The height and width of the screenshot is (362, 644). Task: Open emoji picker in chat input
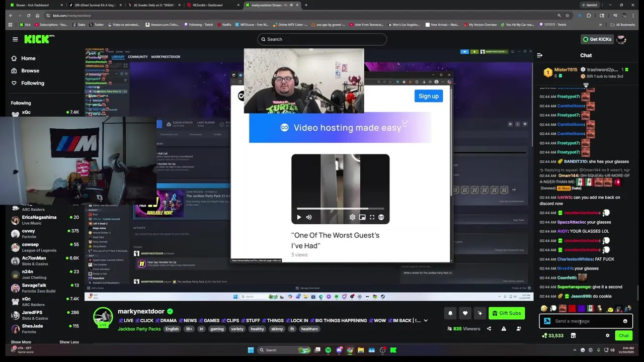(625, 321)
